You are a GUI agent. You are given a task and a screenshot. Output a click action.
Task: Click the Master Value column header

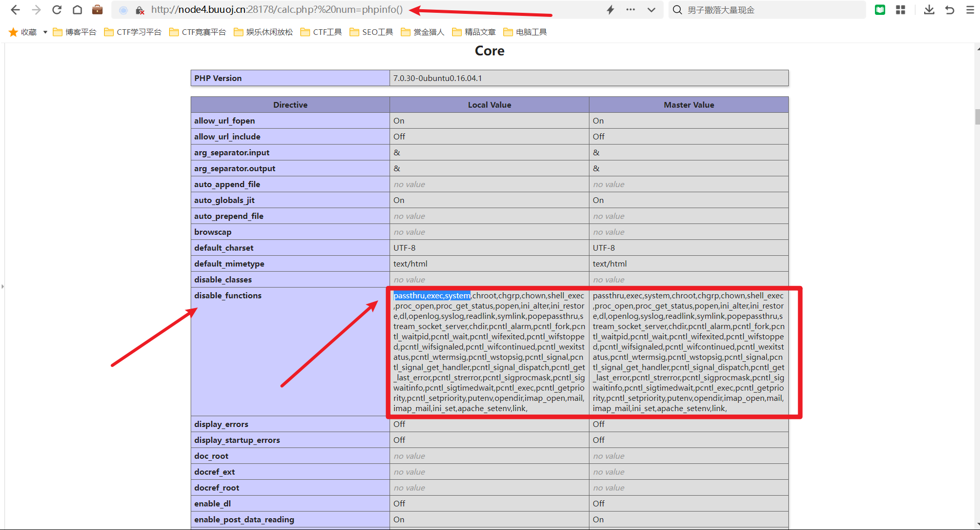tap(689, 105)
